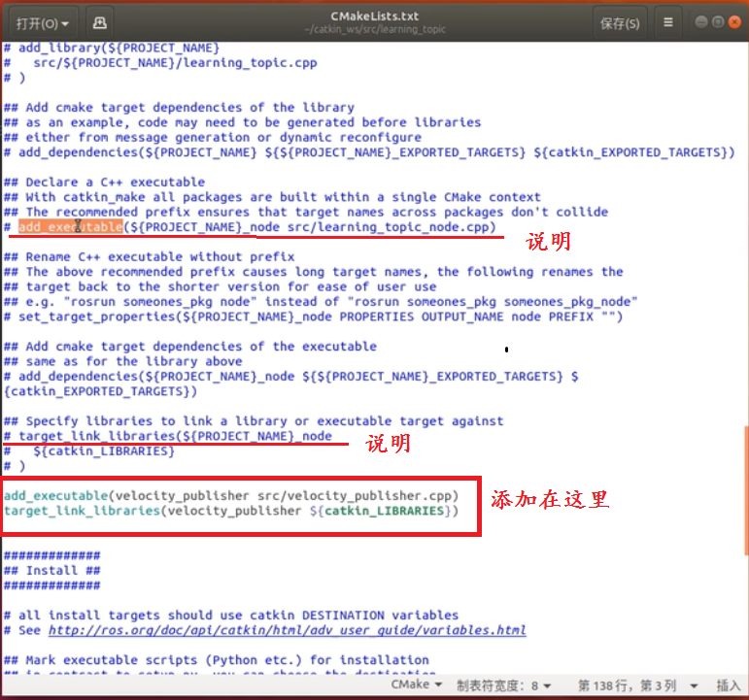Click '## Mark executable scripts (Python etc.)' line
Image resolution: width=749 pixels, height=700 pixels.
tap(217, 660)
